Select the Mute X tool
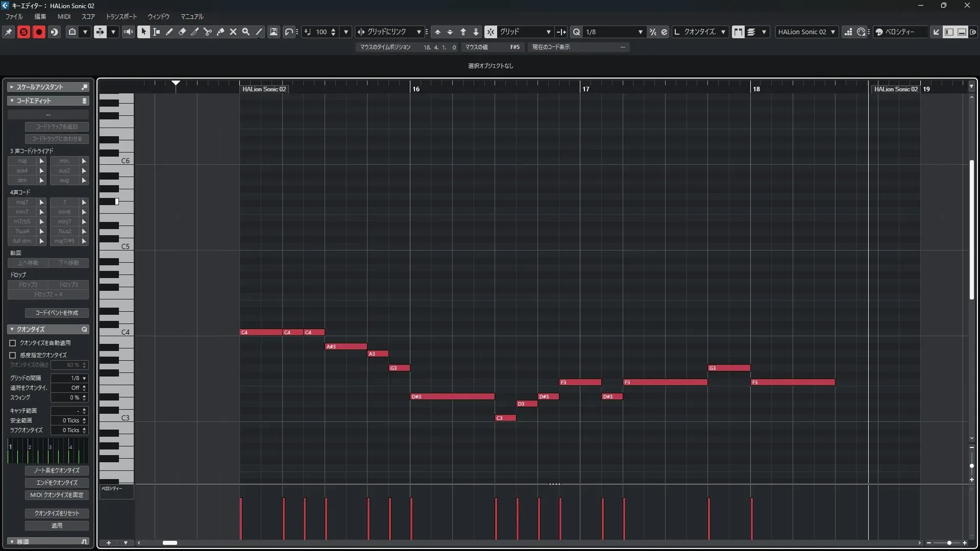Image resolution: width=980 pixels, height=551 pixels. tap(233, 32)
